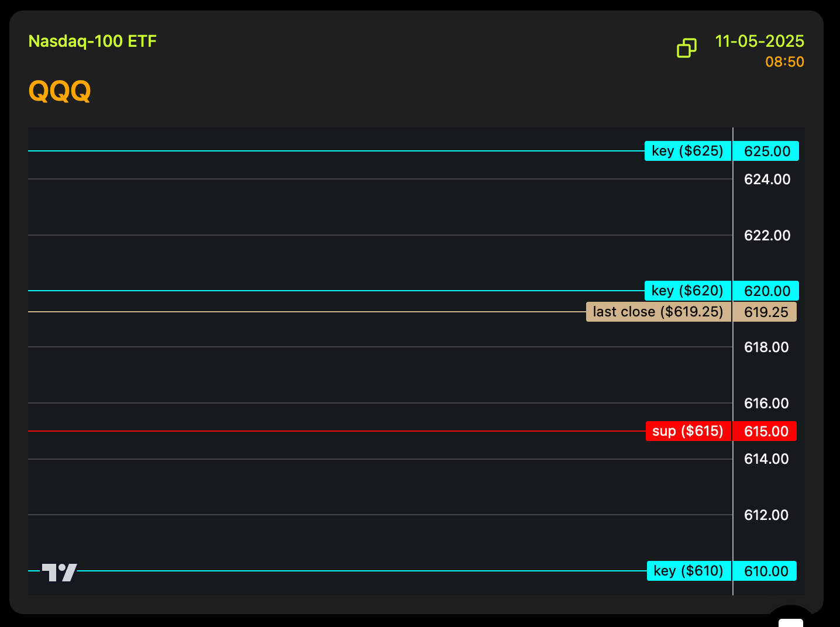Select the key ($610) level label
This screenshot has height=627, width=840.
pos(688,571)
